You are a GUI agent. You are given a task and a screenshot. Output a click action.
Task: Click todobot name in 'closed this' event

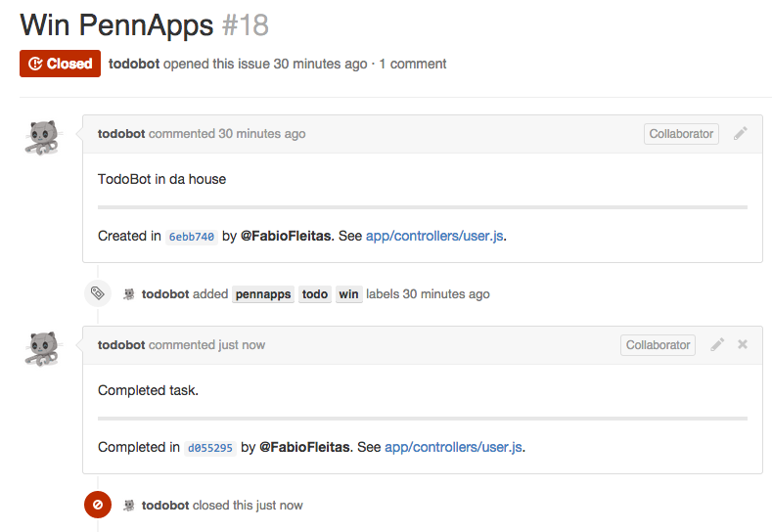[x=165, y=505]
